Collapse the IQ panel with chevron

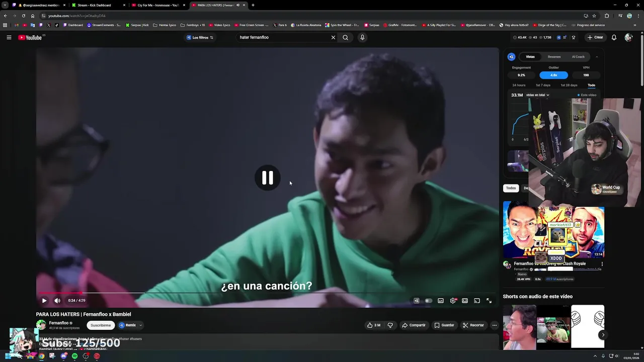pos(597,57)
